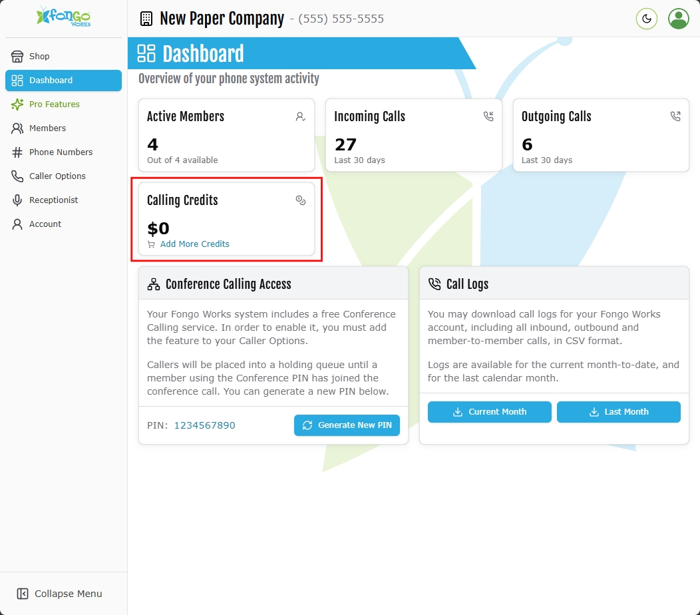Image resolution: width=700 pixels, height=615 pixels.
Task: Click the Dashboard grid icon in the banner
Action: pyautogui.click(x=146, y=53)
